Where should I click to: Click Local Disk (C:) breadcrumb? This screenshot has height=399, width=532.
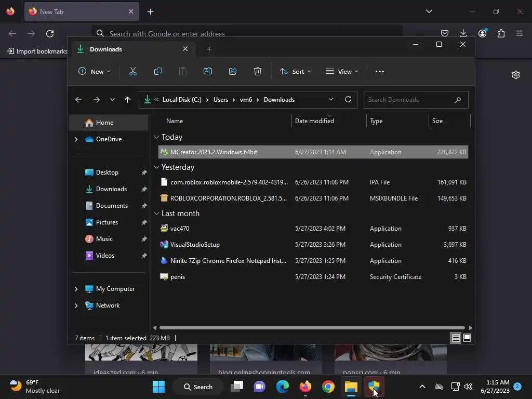click(x=182, y=100)
